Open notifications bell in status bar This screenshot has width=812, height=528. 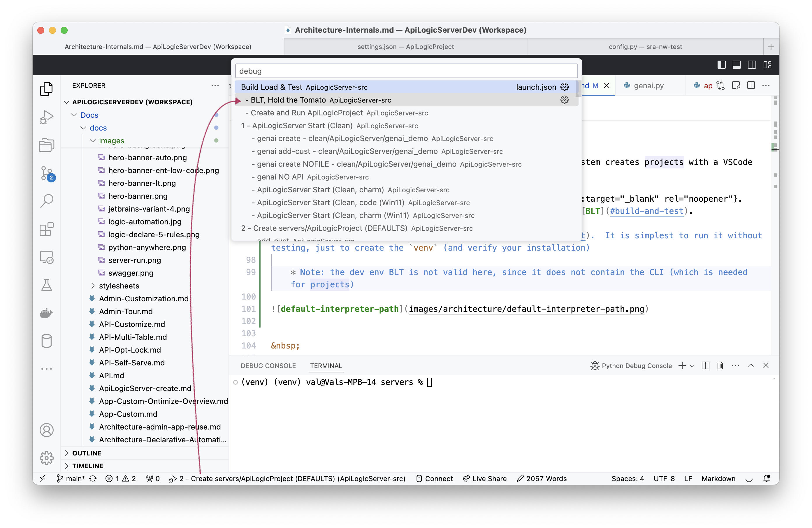pos(767,478)
